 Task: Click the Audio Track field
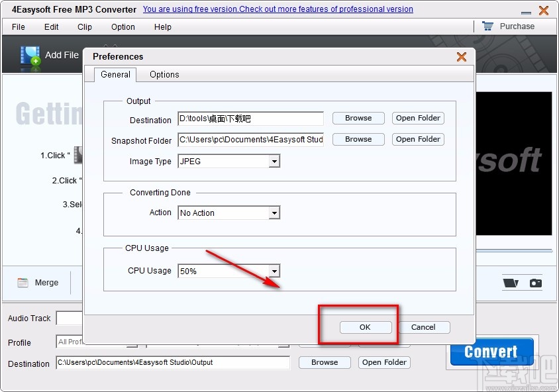coord(70,318)
